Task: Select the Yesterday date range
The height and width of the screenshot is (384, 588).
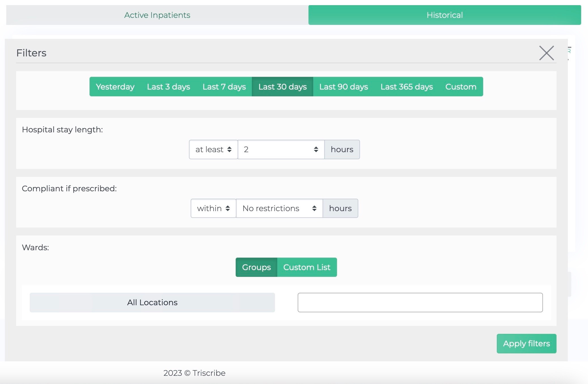Action: (115, 87)
